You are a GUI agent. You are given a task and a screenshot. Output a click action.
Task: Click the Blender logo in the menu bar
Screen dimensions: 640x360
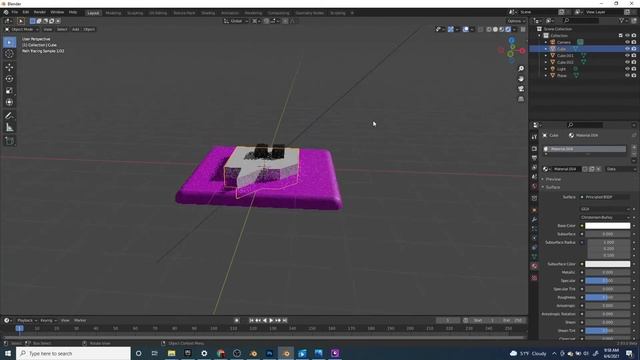coord(6,12)
